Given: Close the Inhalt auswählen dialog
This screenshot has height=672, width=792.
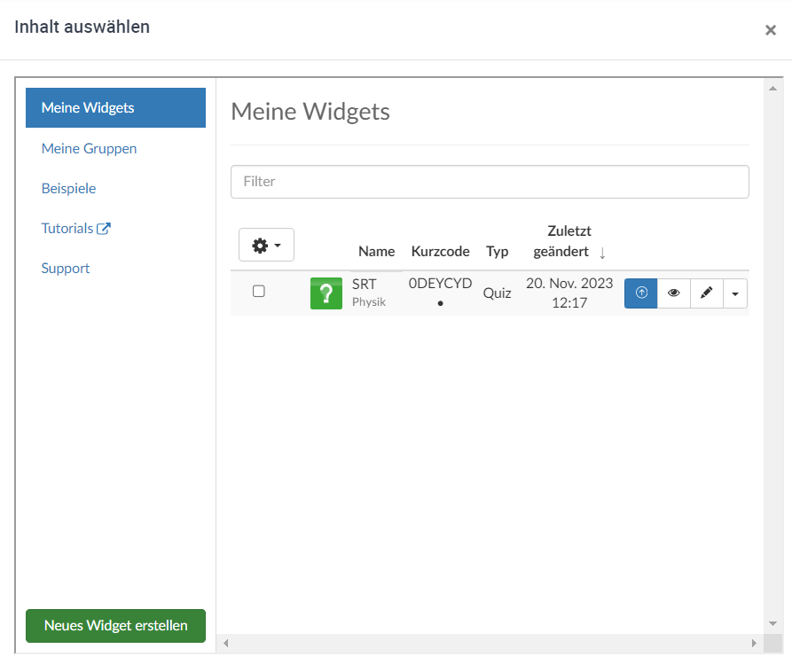Looking at the screenshot, I should 770,30.
